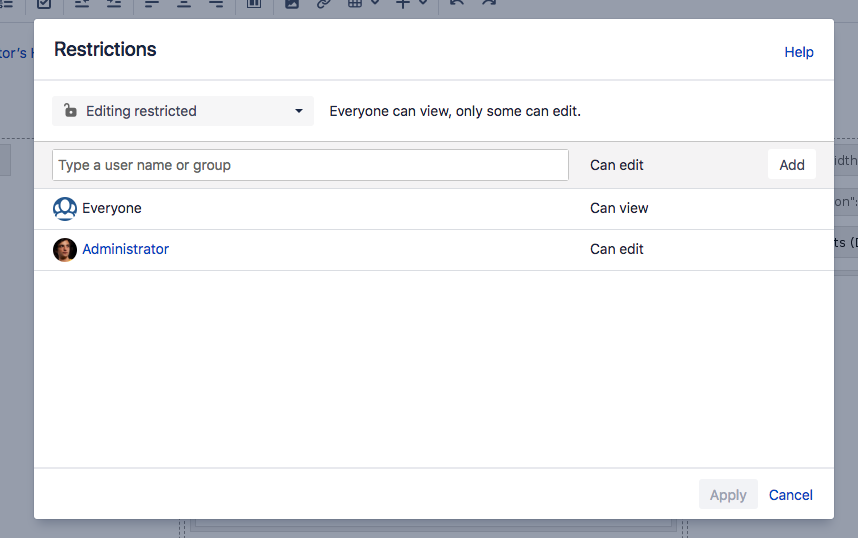Screen dimensions: 858x538
Task: Focus the user name or group field
Action: pos(310,165)
